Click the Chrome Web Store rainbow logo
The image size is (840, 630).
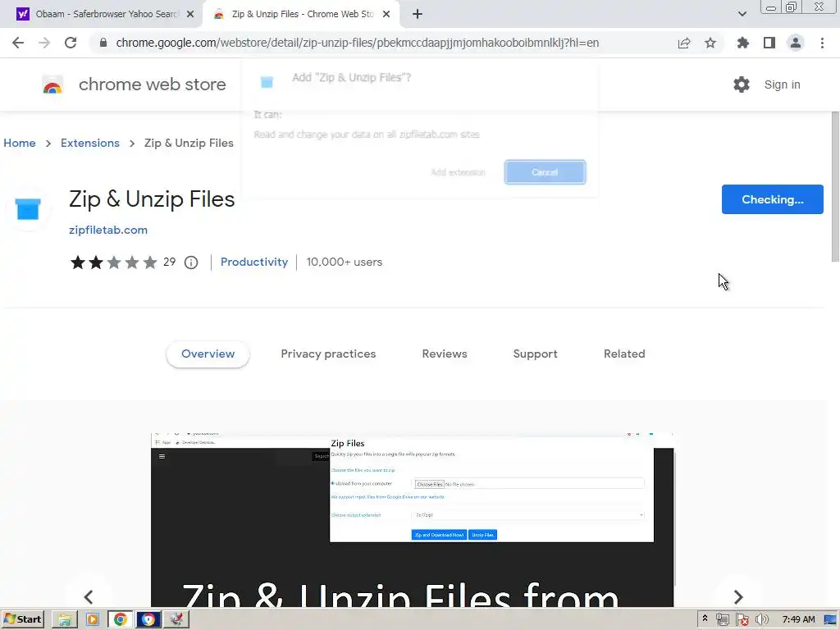pyautogui.click(x=52, y=84)
